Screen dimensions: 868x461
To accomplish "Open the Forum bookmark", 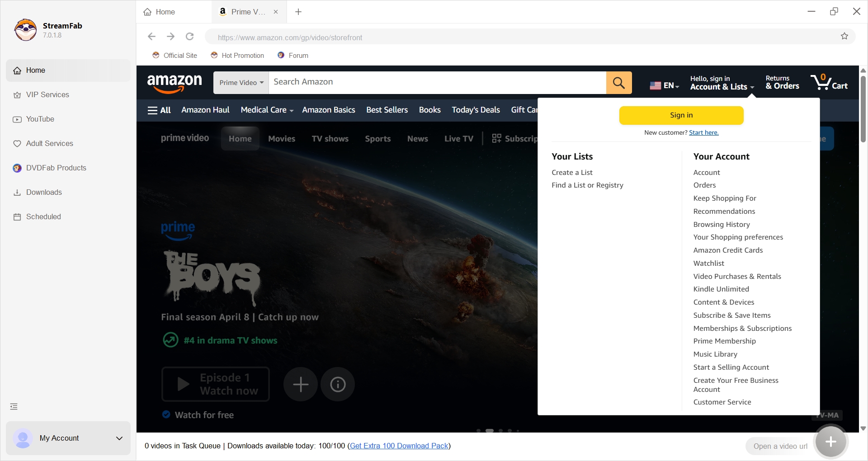I will pos(293,56).
